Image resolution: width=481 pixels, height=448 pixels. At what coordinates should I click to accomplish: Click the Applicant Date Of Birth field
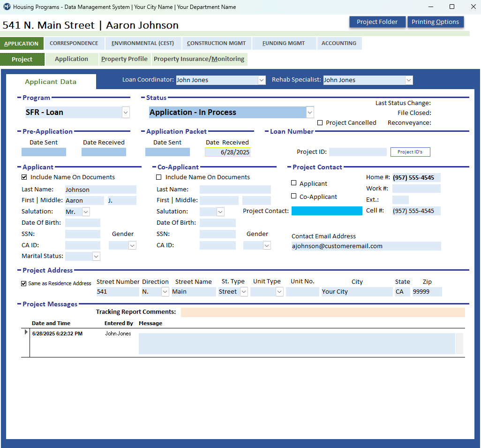click(x=83, y=223)
